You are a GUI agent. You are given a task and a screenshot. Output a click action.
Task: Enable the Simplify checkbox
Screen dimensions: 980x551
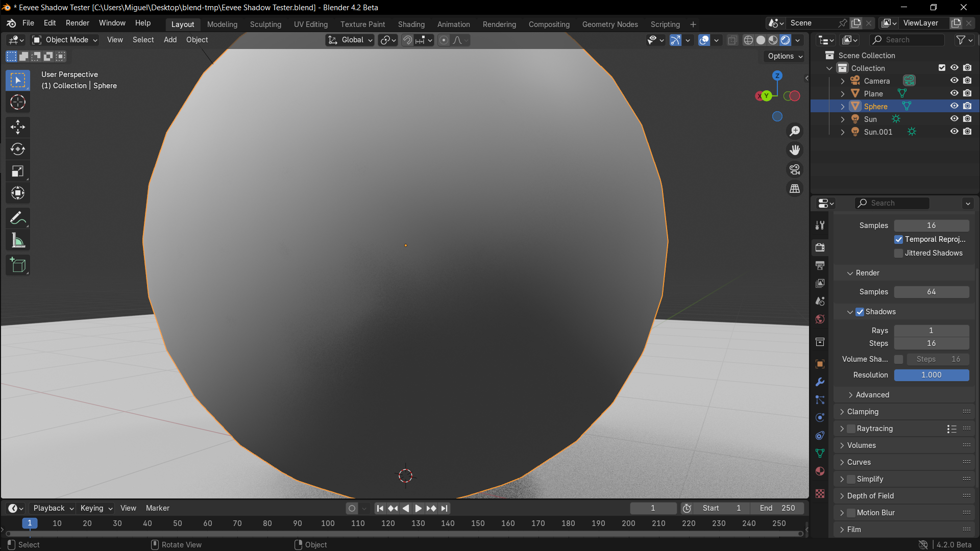pos(851,479)
